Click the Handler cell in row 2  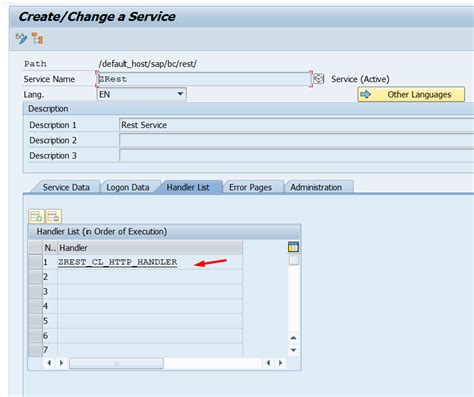pos(150,277)
